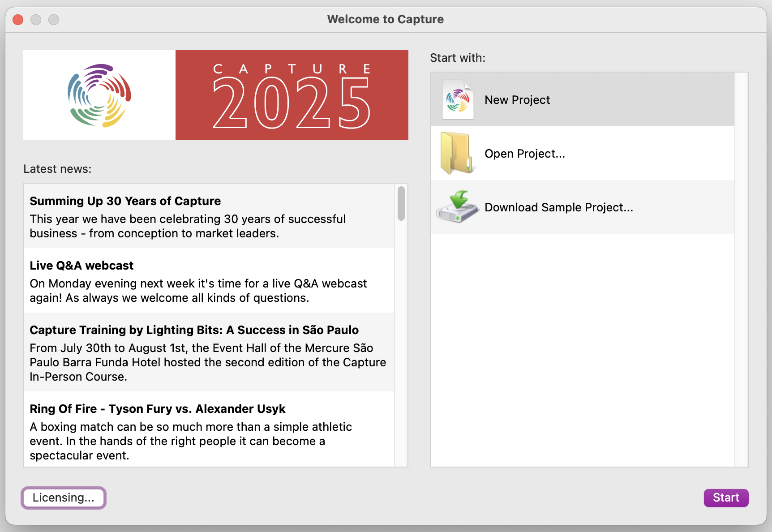
Task: Click the Download Sample Project drive icon
Action: click(457, 206)
